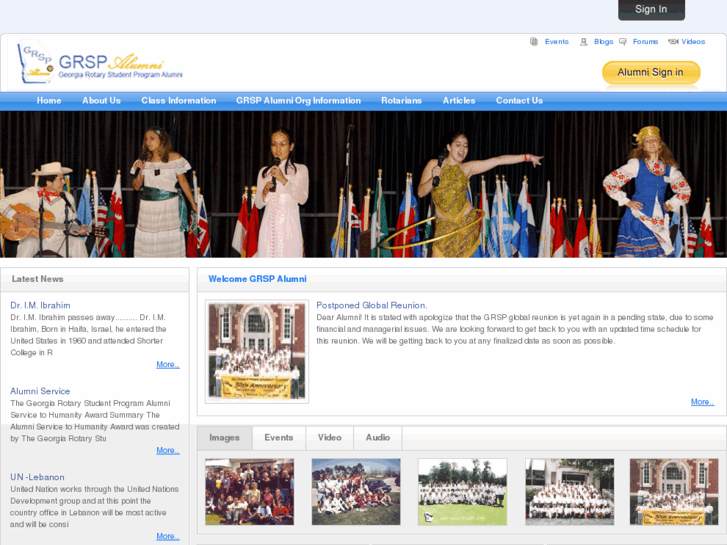Switch to the Audio tab
This screenshot has height=545, width=727.
(378, 438)
